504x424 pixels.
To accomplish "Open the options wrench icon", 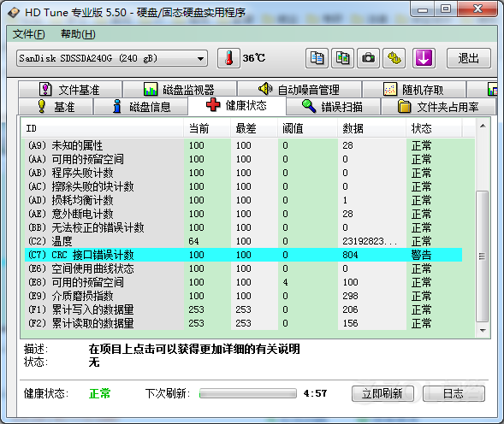I will [394, 58].
